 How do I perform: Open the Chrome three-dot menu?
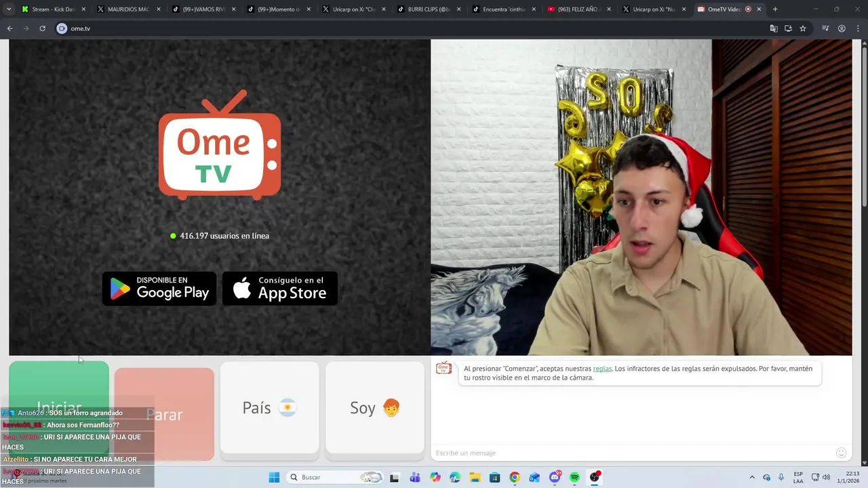pyautogui.click(x=858, y=28)
